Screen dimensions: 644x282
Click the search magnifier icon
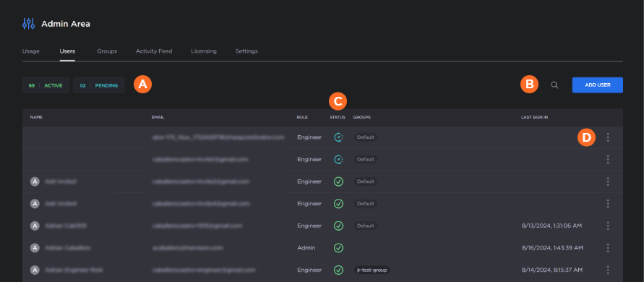pos(554,85)
